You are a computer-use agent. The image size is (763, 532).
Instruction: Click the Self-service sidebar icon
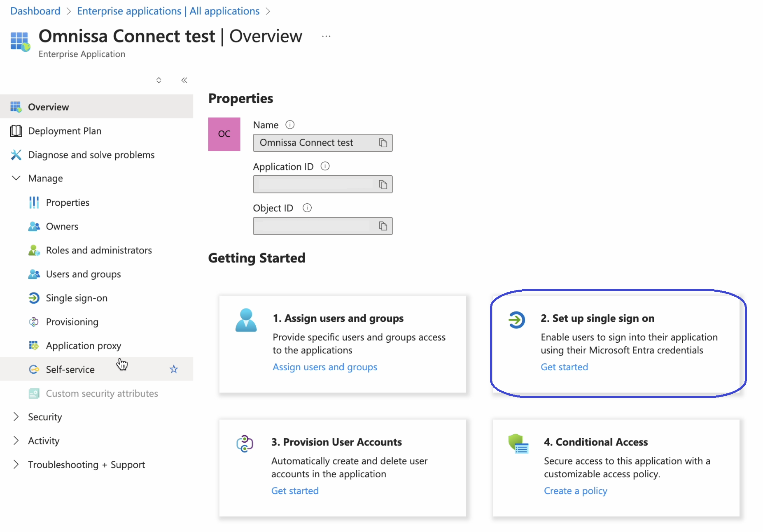(34, 369)
